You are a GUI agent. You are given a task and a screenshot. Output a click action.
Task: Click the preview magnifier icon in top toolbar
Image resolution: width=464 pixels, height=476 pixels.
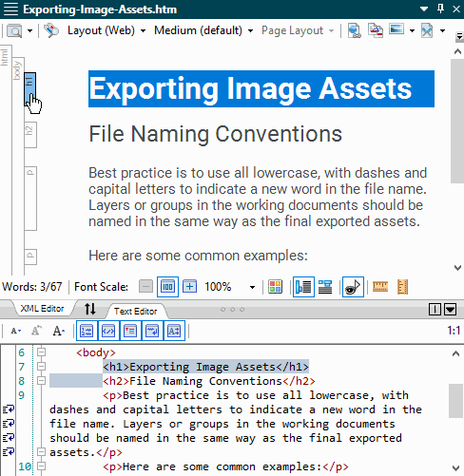[x=14, y=30]
